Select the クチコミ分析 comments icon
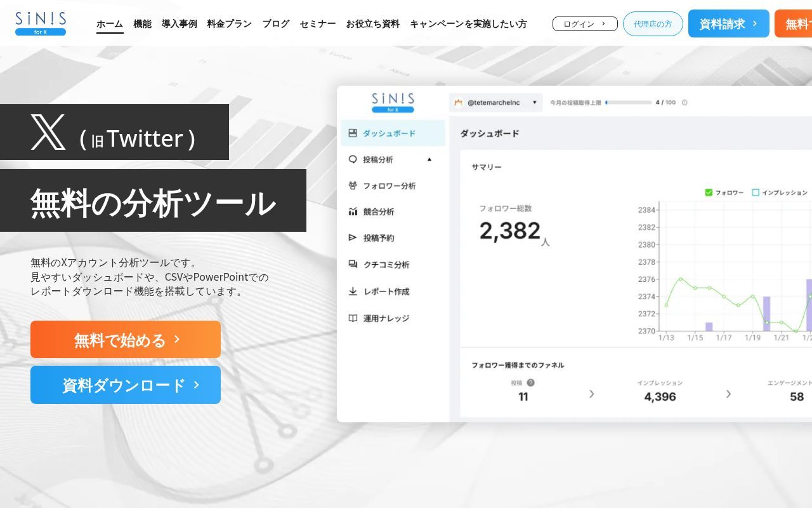The width and height of the screenshot is (812, 508). [353, 264]
